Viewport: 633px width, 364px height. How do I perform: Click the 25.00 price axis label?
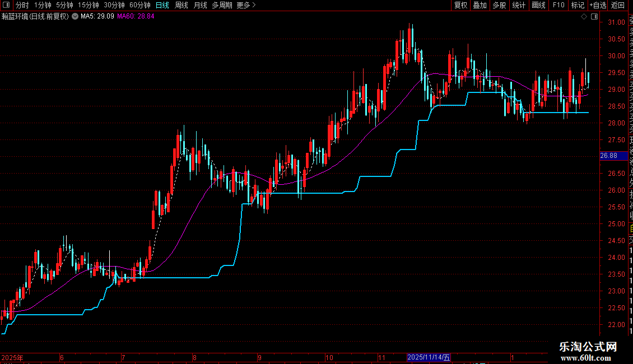[x=616, y=224]
